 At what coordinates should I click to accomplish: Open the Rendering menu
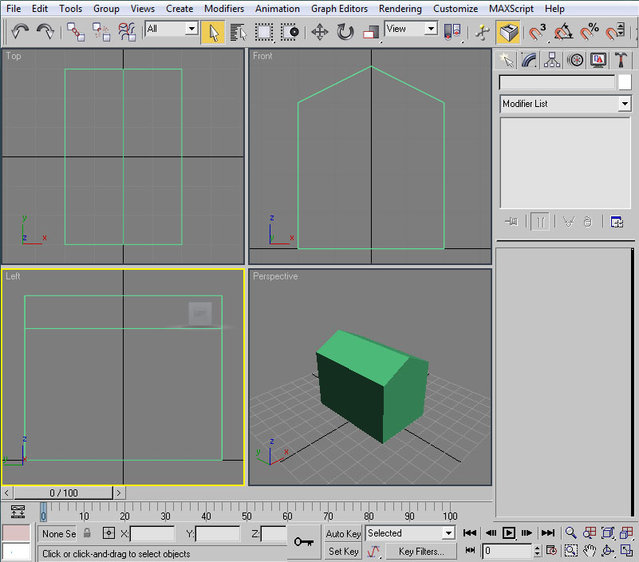pos(400,8)
